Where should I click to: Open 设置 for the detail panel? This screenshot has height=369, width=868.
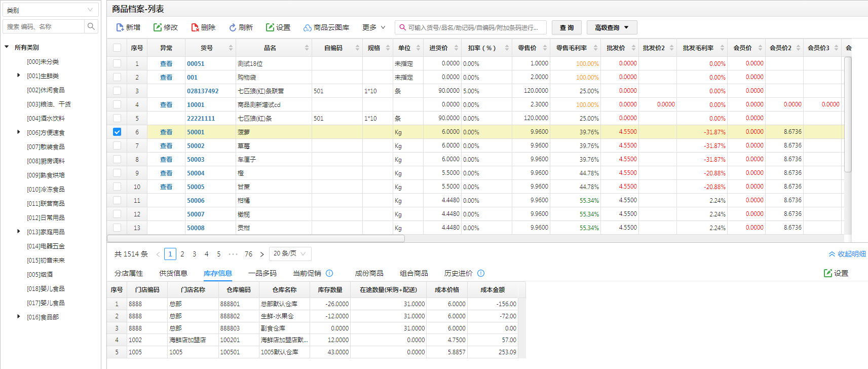click(x=836, y=273)
